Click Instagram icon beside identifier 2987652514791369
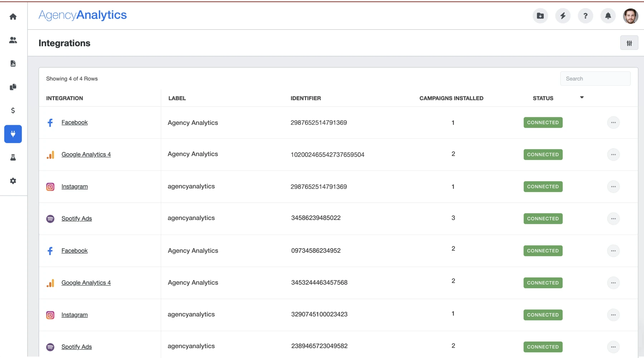 (50, 187)
